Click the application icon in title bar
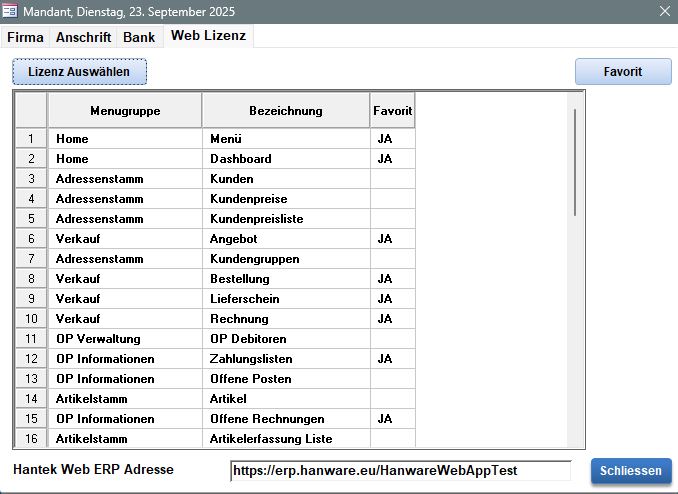Viewport: 678px width, 494px height. (x=11, y=11)
